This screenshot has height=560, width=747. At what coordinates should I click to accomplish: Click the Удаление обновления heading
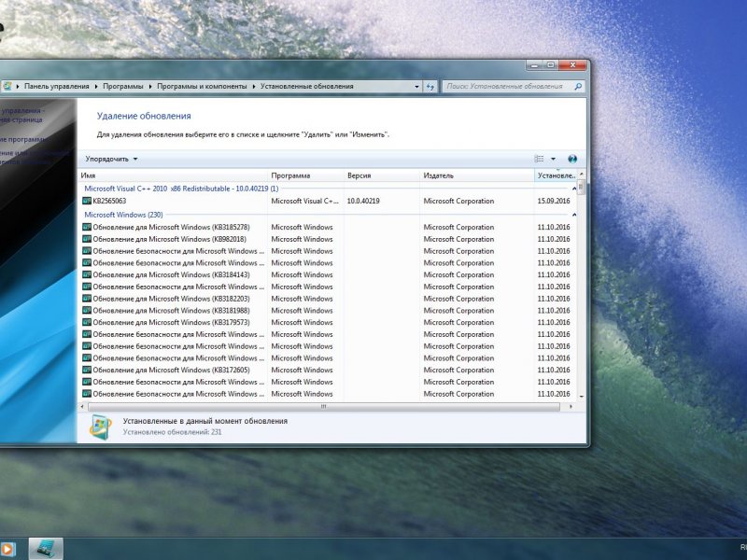tap(144, 116)
